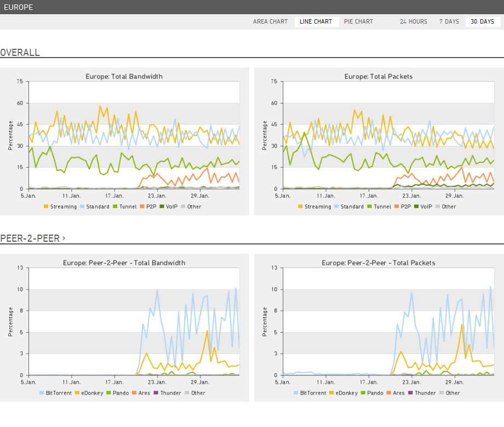The image size is (504, 427).
Task: Click "Percentage" axis label of Europe: Total Bandwidth
Action: 10,135
